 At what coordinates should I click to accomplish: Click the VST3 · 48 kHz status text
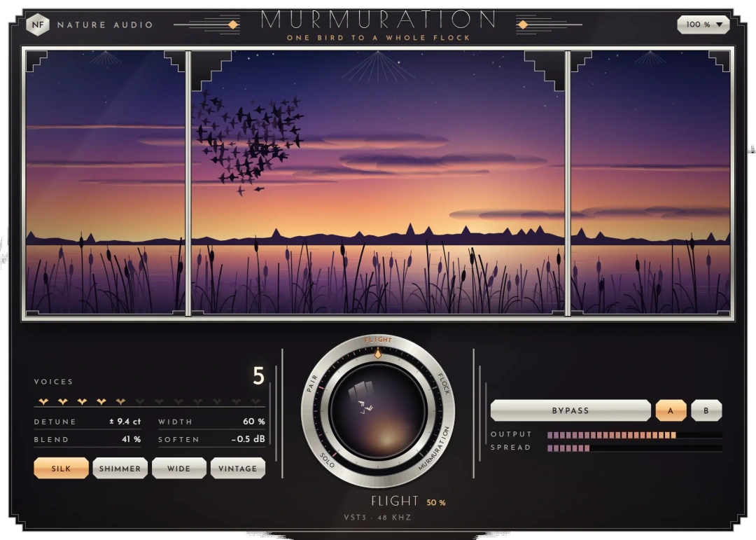(x=377, y=518)
